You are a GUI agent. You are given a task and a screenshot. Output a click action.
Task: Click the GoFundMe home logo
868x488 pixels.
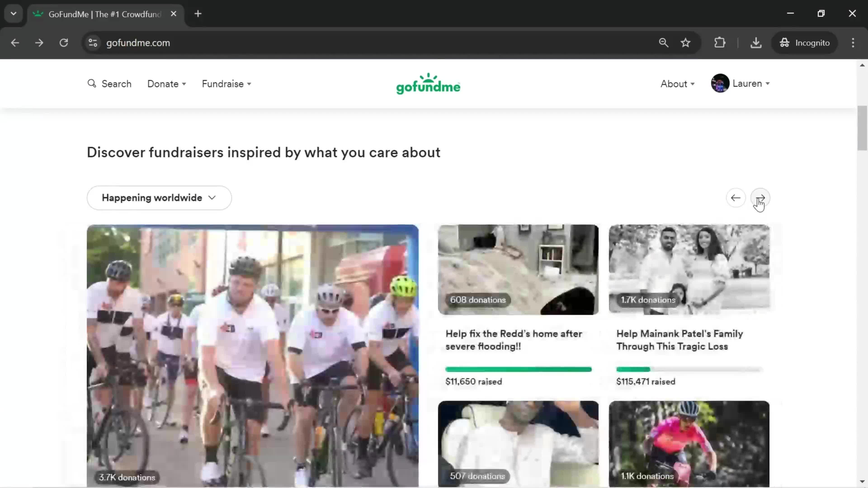click(428, 83)
